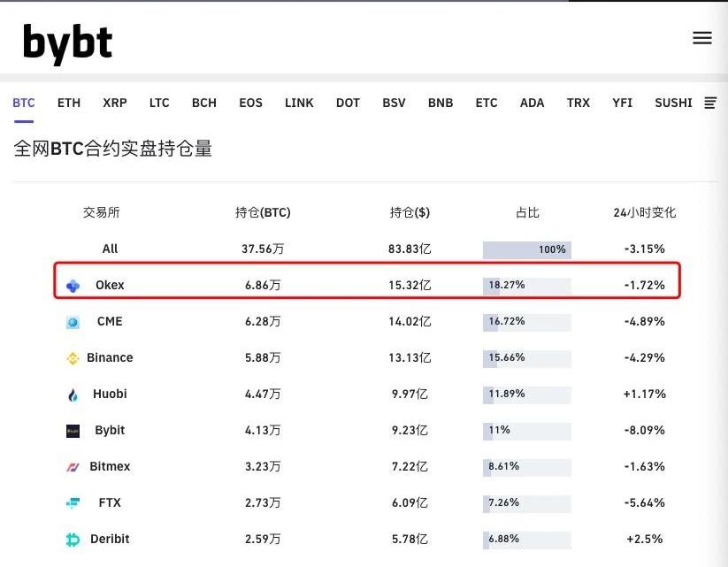Click the Okex exchange icon
Viewport: 728px width, 567px height.
click(73, 286)
